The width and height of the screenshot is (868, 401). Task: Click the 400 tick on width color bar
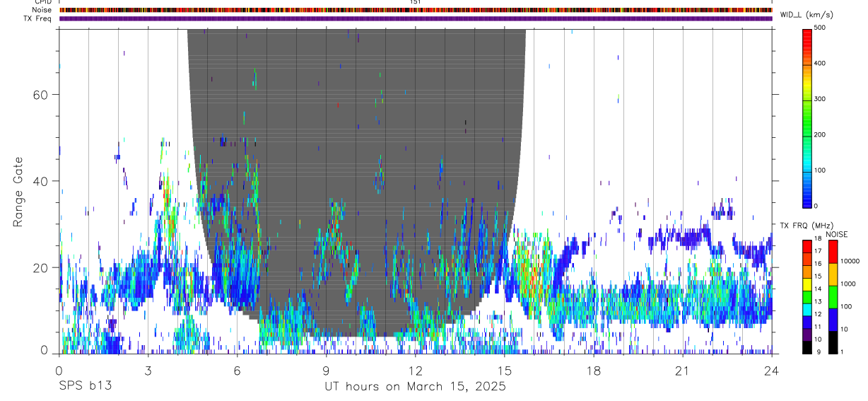click(821, 63)
